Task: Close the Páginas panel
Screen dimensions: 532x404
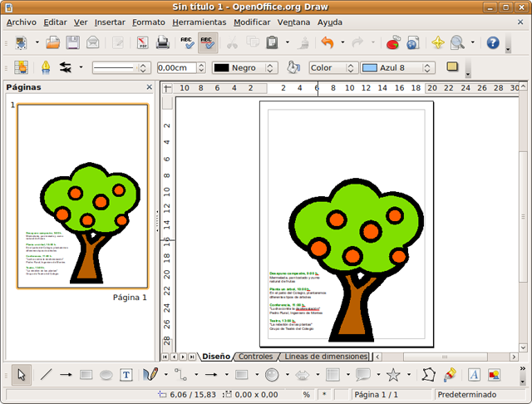Action: pos(150,86)
